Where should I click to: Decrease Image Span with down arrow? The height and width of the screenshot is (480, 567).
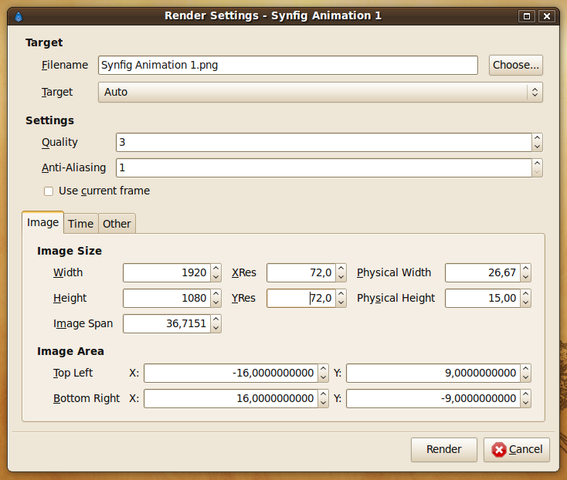point(216,328)
